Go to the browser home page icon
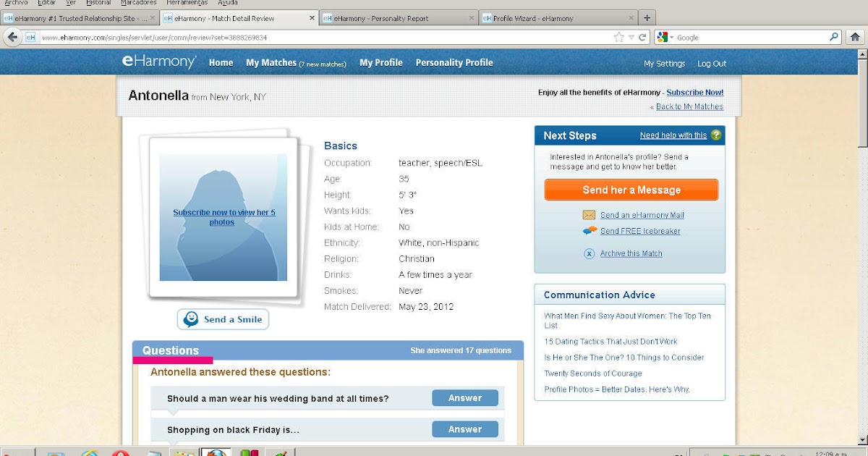 click(x=855, y=37)
